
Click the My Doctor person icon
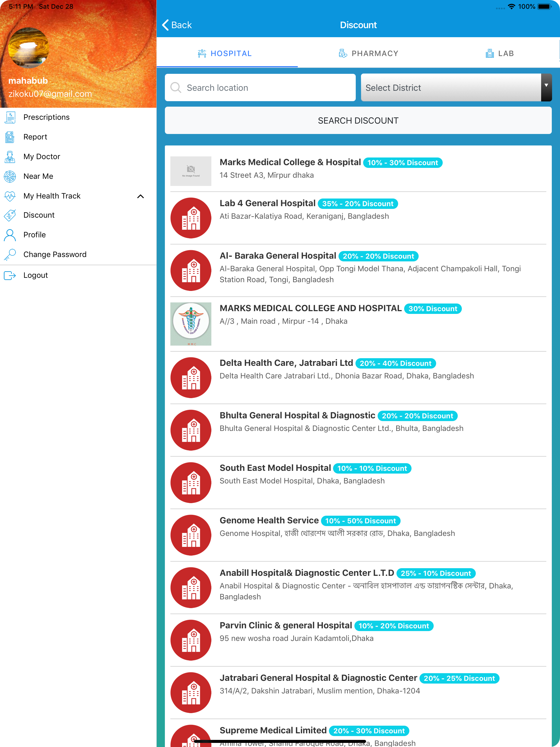10,157
